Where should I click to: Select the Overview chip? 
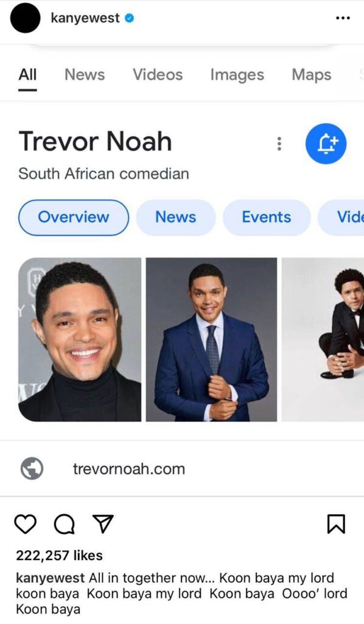tap(74, 218)
